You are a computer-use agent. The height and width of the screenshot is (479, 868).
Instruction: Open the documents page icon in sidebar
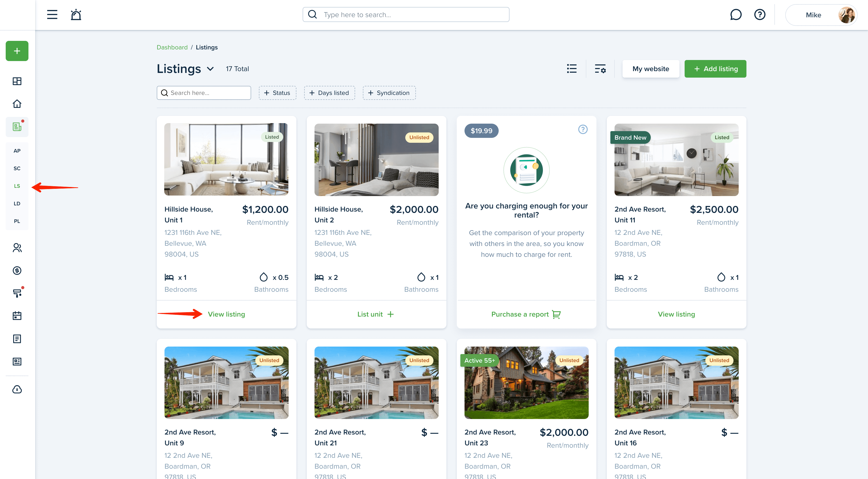point(17,339)
